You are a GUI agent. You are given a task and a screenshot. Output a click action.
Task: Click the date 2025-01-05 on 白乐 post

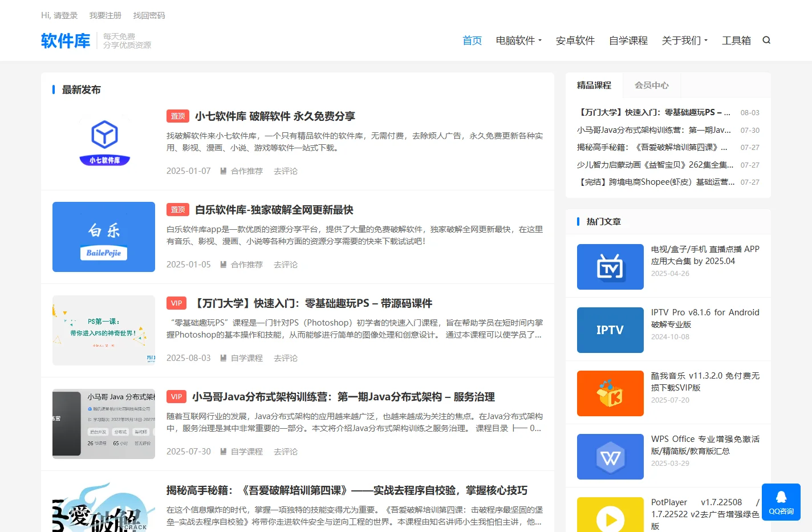coord(189,265)
